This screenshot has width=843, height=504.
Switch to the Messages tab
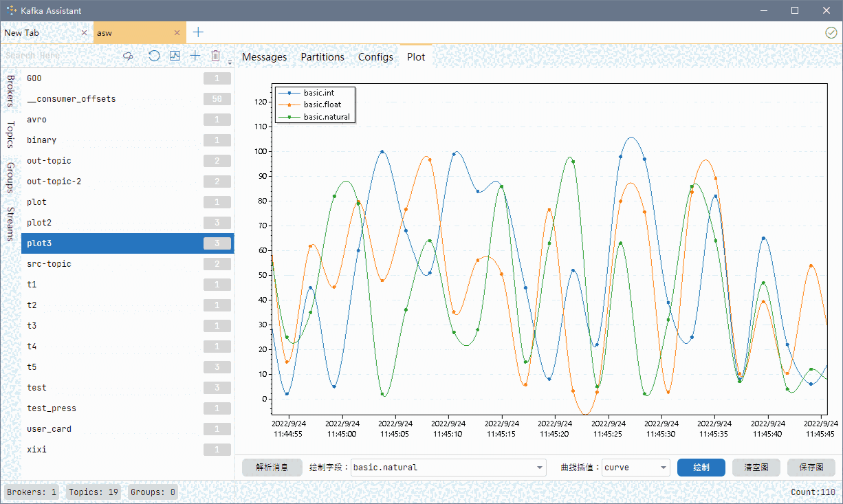265,57
